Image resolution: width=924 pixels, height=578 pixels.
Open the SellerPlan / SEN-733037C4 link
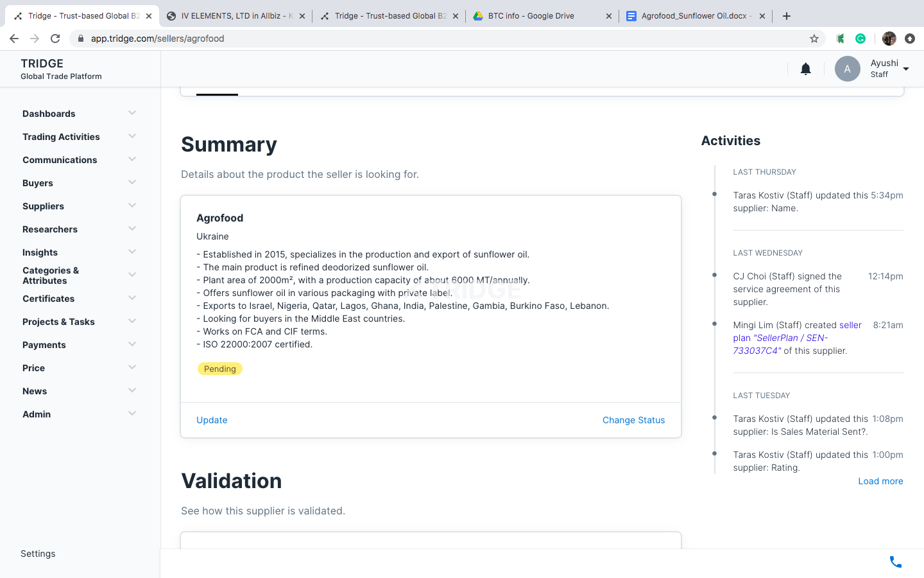point(780,338)
